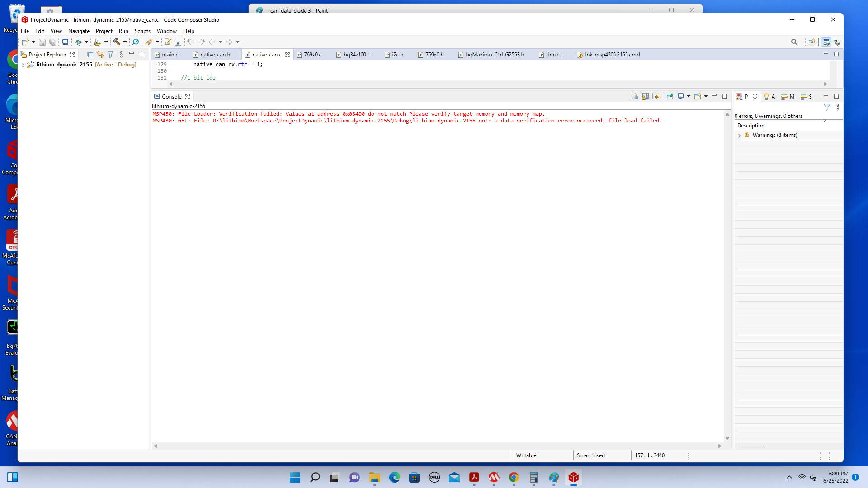Close the Console view tab
Viewport: 868px width, 488px height.
[x=188, y=97]
